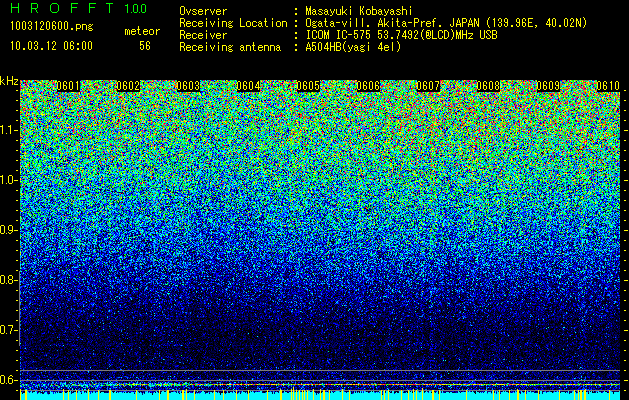Click the 0.7 kHz axis label
The width and height of the screenshot is (629, 400).
click(8, 330)
